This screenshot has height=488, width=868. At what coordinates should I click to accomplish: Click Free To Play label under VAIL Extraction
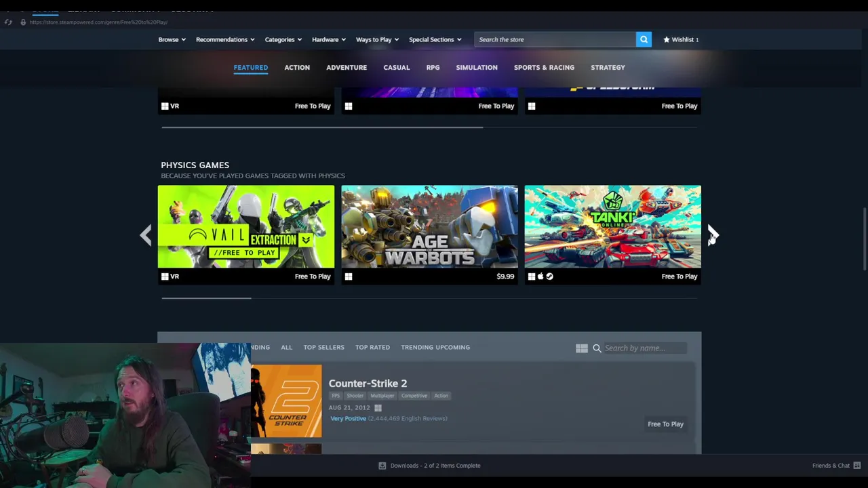coord(313,277)
